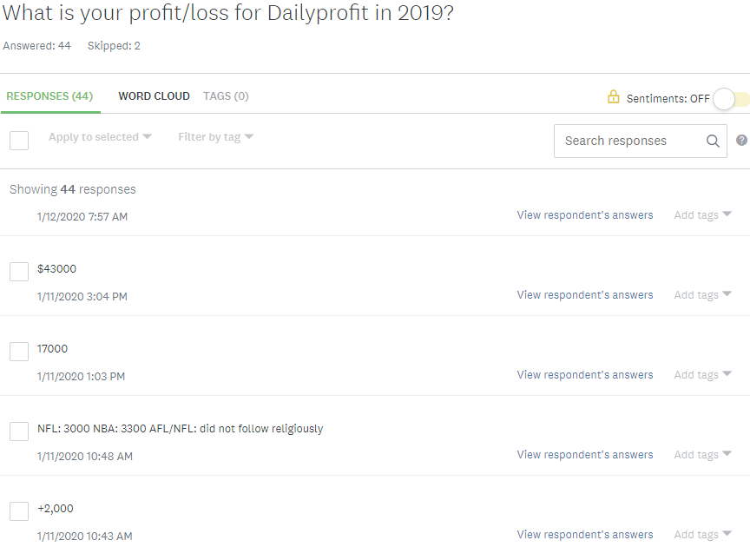750x560 pixels.
Task: Toggle the Sentiments switch on
Action: [731, 99]
